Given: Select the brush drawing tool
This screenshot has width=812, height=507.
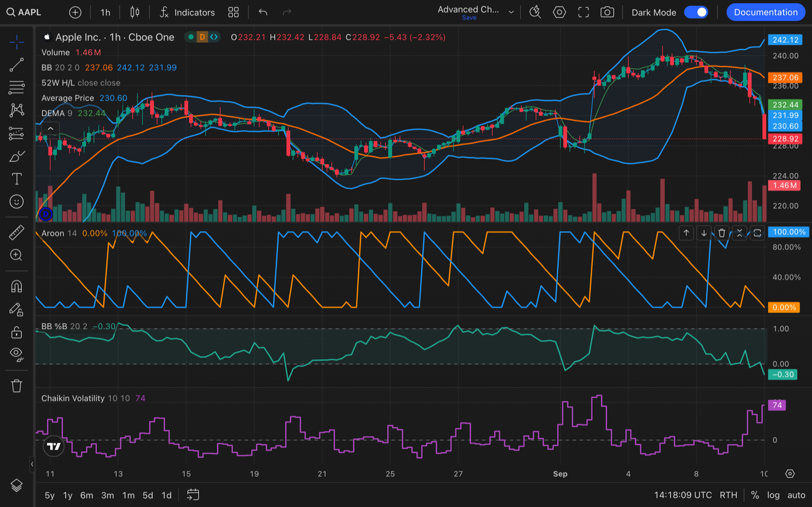Looking at the screenshot, I should [17, 156].
